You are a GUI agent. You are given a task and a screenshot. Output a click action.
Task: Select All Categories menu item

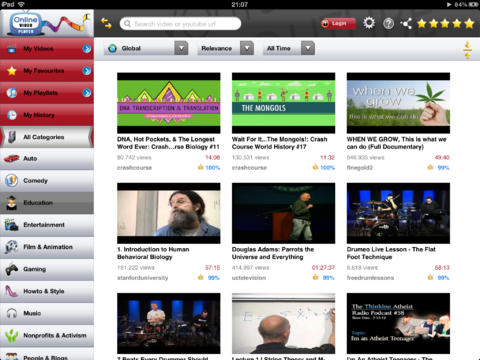[47, 137]
